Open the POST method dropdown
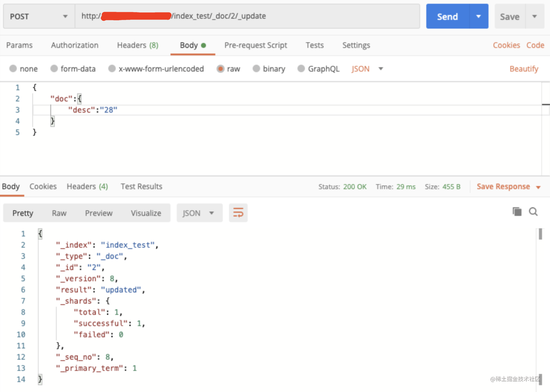Image resolution: width=550 pixels, height=392 pixels. click(39, 16)
